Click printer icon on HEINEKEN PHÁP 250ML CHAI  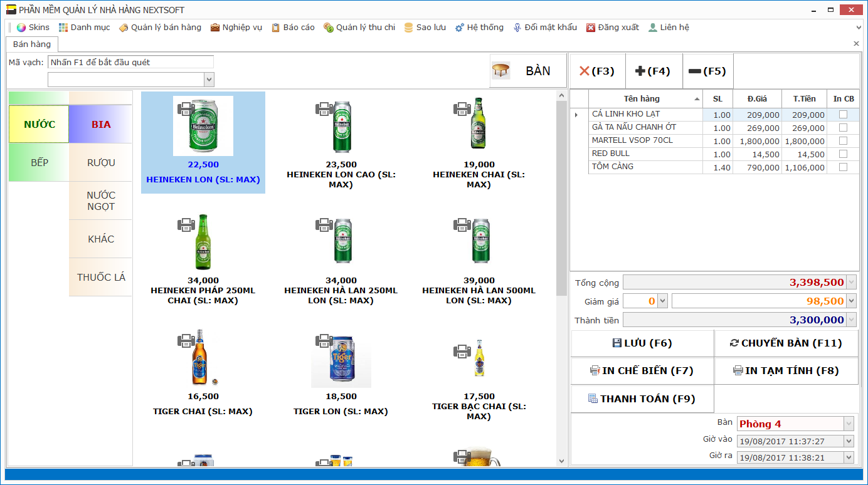[x=186, y=225]
